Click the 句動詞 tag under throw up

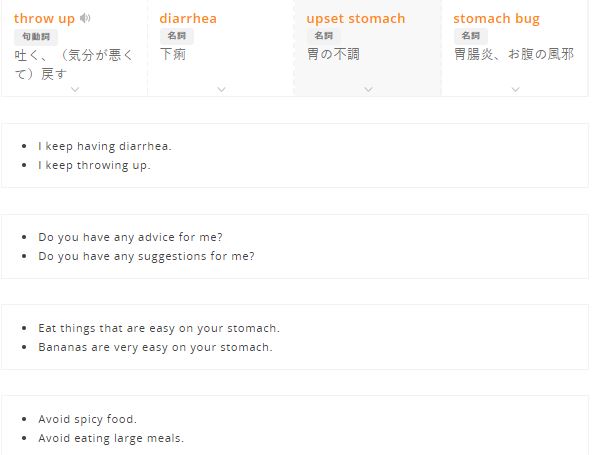(36, 37)
